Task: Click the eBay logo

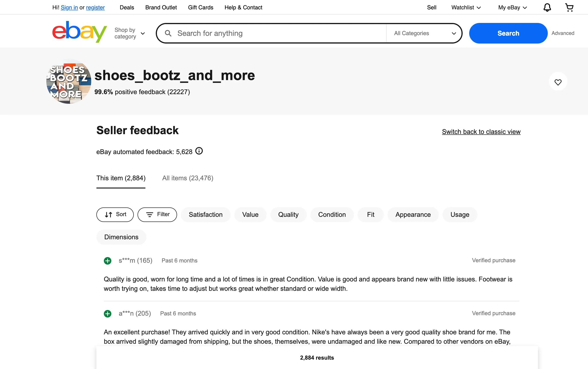Action: (x=80, y=32)
